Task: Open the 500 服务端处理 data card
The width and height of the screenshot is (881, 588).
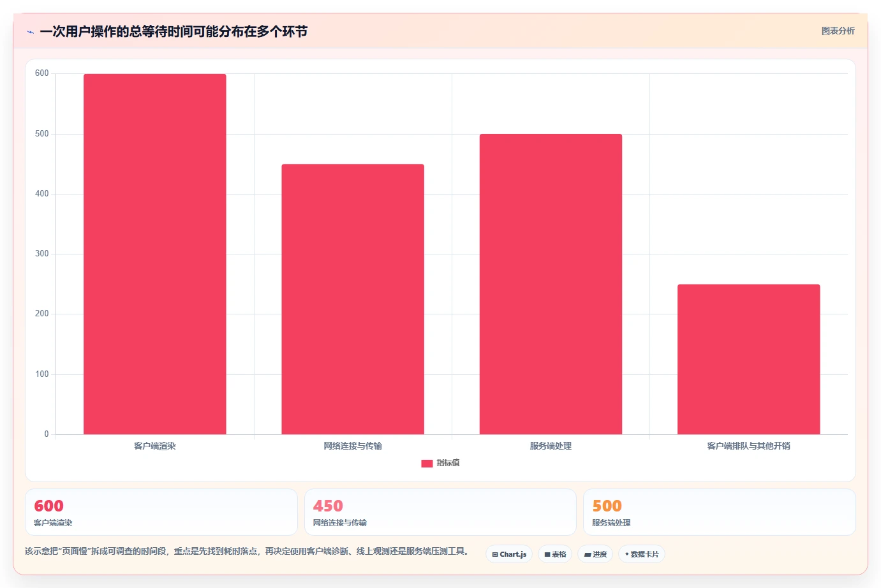Action: [720, 512]
